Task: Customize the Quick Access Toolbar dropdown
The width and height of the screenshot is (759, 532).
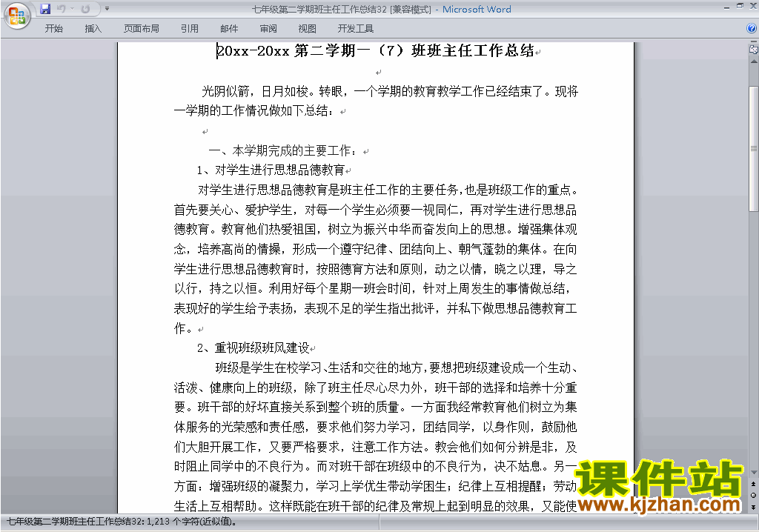Action: (x=107, y=9)
